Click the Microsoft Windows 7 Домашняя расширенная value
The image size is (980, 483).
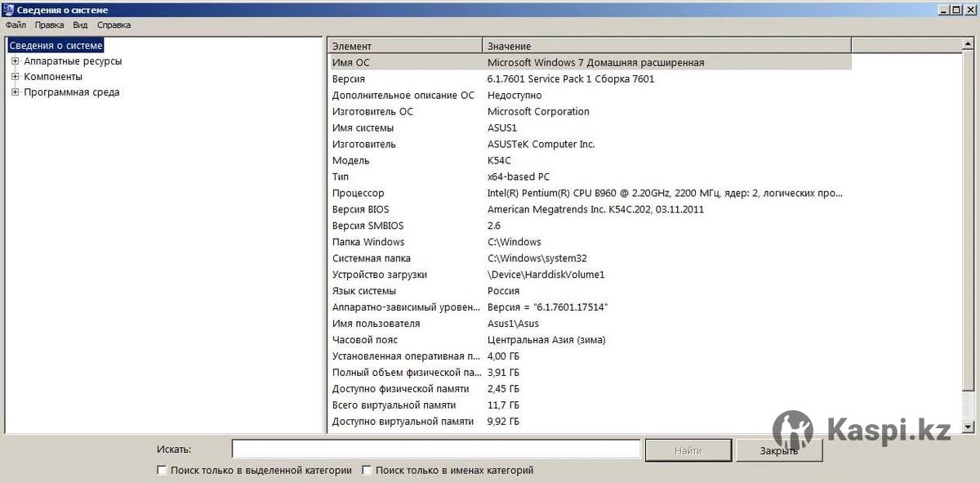(595, 62)
